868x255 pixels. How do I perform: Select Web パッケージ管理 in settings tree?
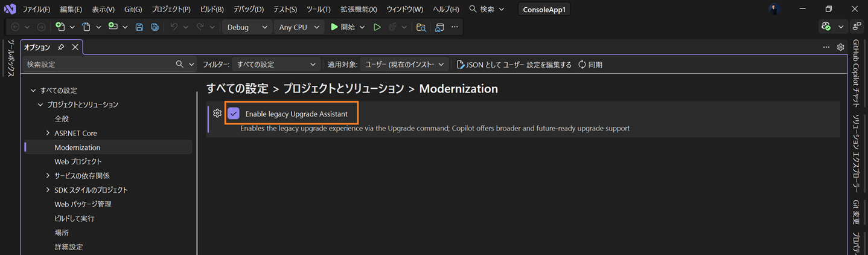83,204
